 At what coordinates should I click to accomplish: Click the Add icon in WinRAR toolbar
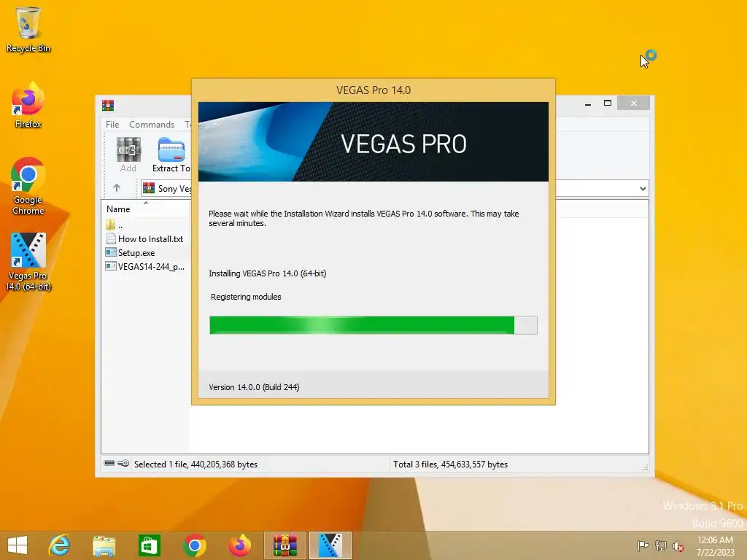(128, 155)
